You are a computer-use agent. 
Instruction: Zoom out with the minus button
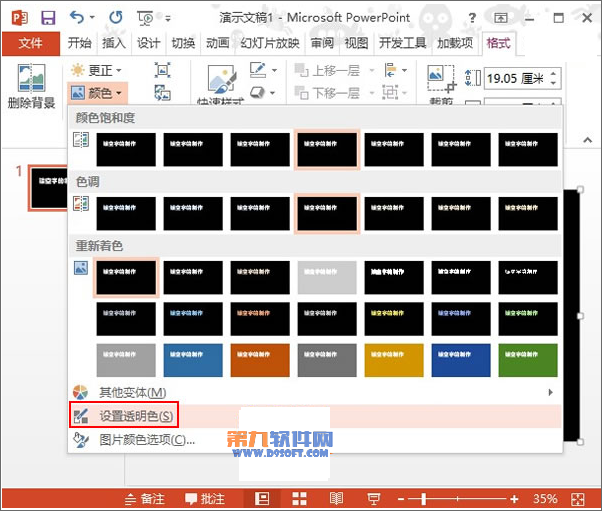[x=401, y=499]
